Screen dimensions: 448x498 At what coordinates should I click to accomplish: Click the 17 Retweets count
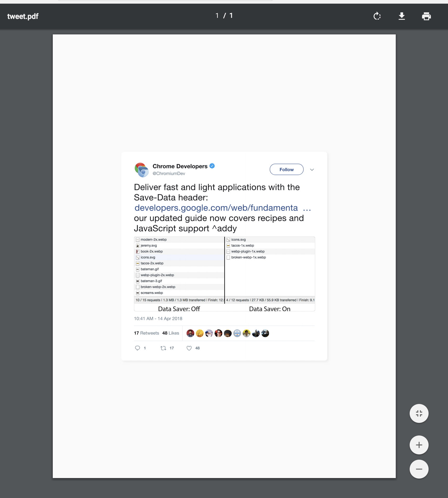coord(146,333)
